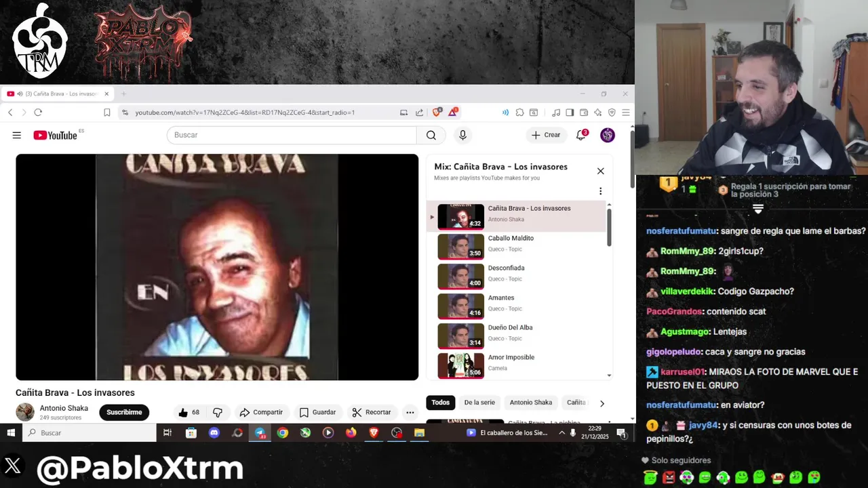
Task: Open the Brave Wallet icon
Action: pyautogui.click(x=584, y=113)
